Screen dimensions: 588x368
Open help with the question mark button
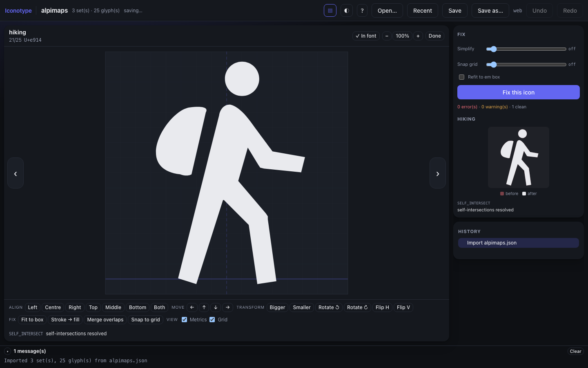[x=362, y=11]
